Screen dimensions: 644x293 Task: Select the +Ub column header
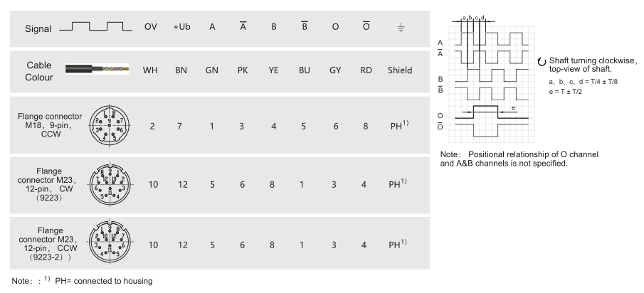(180, 28)
